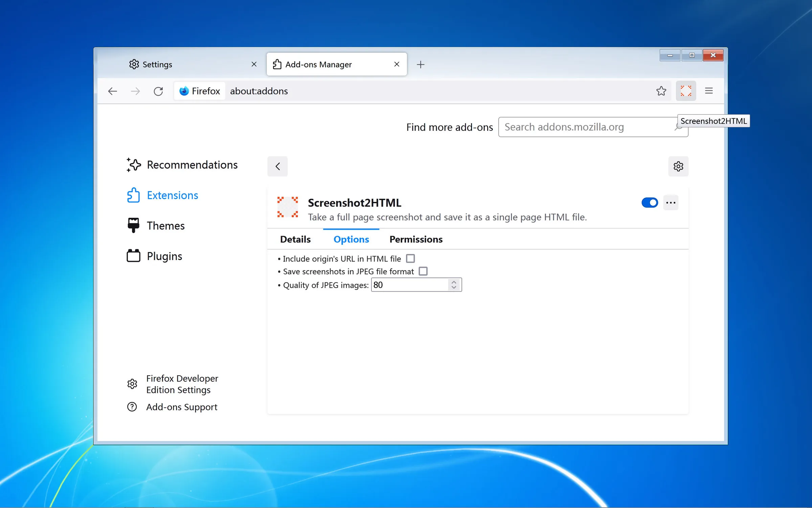Image resolution: width=812 pixels, height=508 pixels.
Task: Open Add-ons Support help page
Action: click(182, 407)
